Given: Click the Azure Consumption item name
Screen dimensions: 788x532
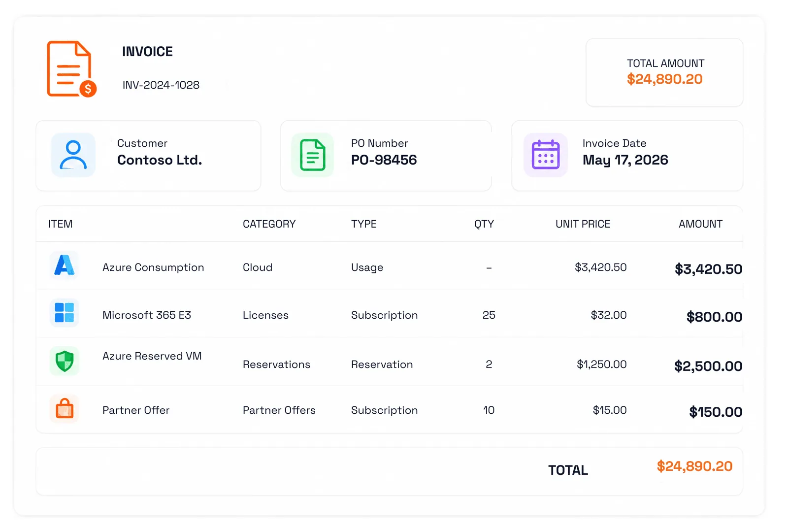Looking at the screenshot, I should click(153, 267).
